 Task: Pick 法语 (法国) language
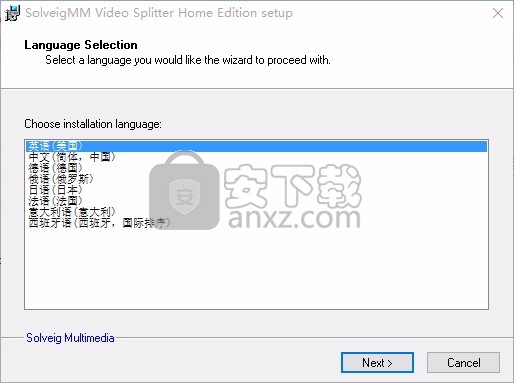(x=256, y=201)
